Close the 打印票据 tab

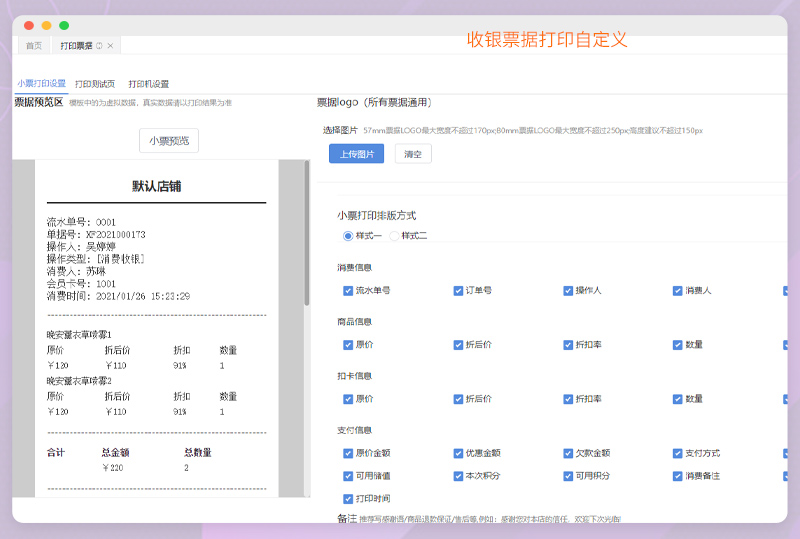point(110,46)
